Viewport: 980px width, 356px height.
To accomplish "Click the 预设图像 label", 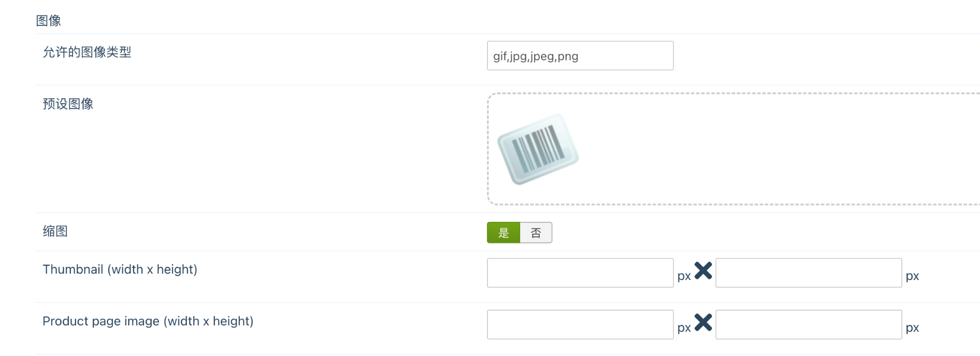I will [x=68, y=104].
